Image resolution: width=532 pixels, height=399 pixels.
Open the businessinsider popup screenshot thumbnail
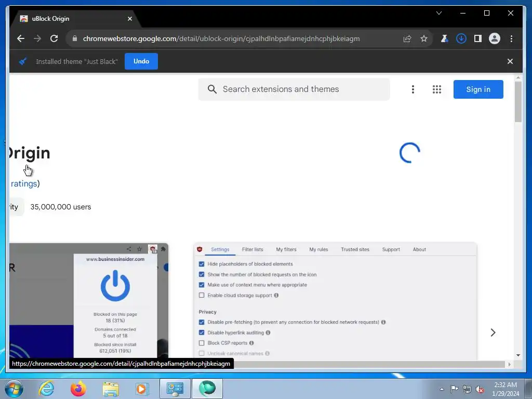(x=89, y=300)
